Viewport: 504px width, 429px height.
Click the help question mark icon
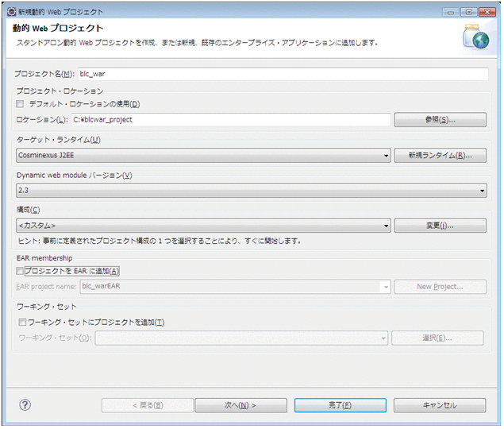click(25, 405)
